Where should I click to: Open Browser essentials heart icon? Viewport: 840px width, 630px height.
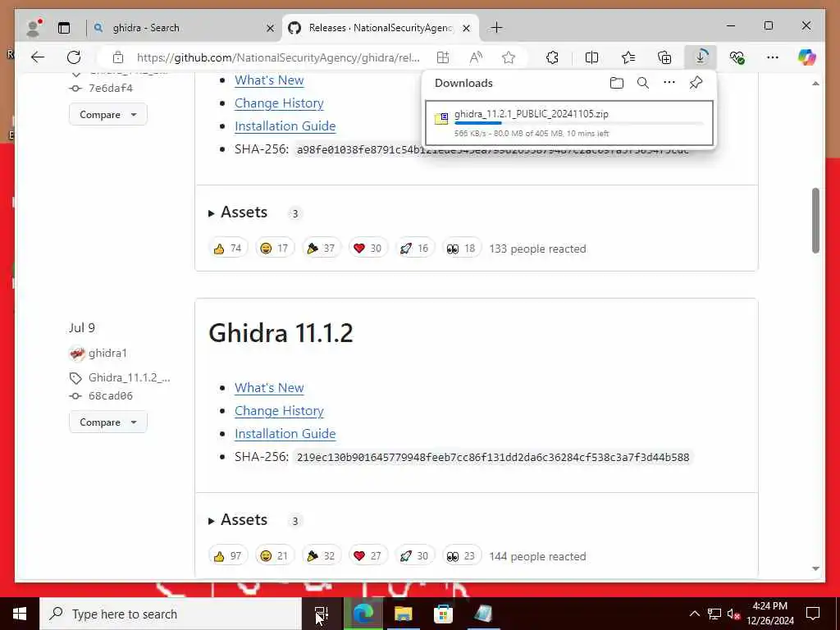(737, 57)
